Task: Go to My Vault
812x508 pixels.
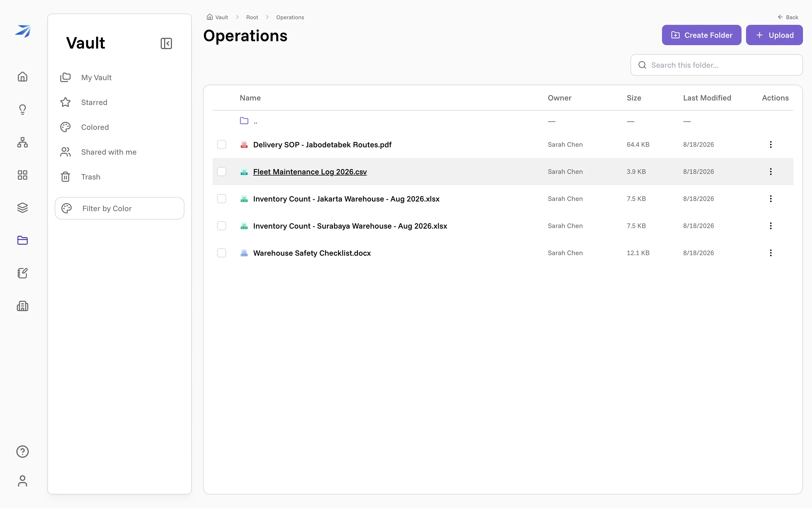Action: [120, 78]
